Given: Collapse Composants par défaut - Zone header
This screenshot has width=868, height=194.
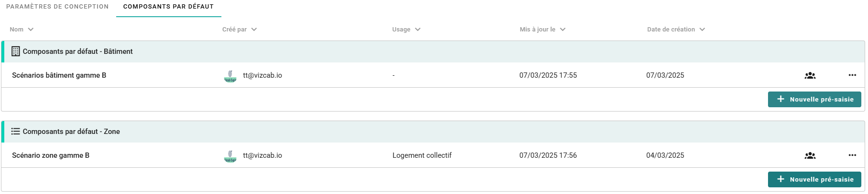Looking at the screenshot, I should click(x=433, y=132).
